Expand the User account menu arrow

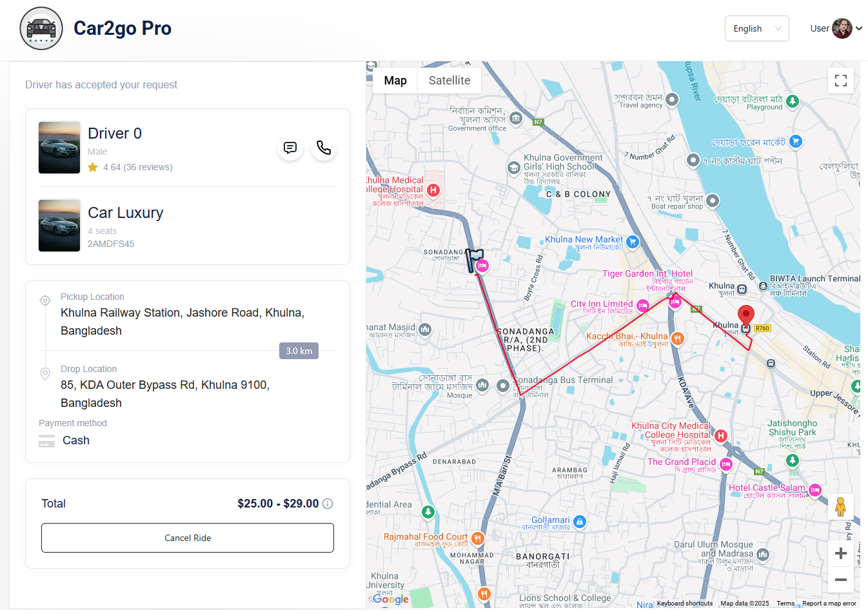[859, 28]
